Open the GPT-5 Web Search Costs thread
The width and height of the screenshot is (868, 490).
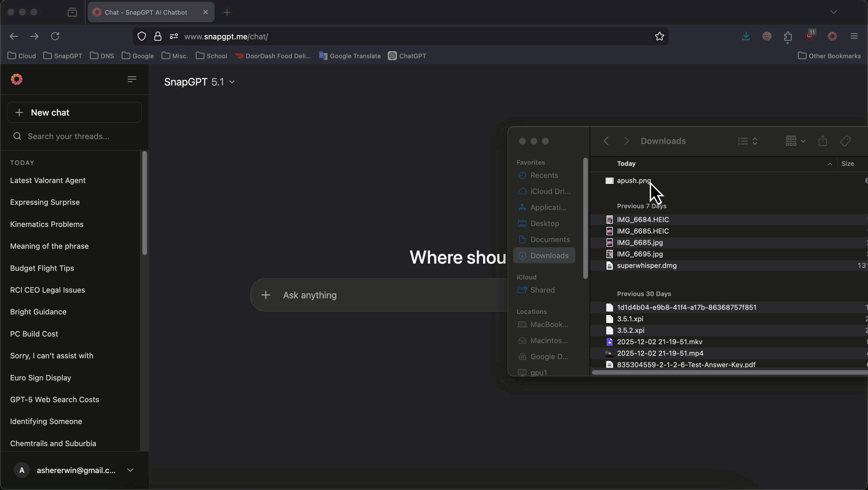pos(55,399)
